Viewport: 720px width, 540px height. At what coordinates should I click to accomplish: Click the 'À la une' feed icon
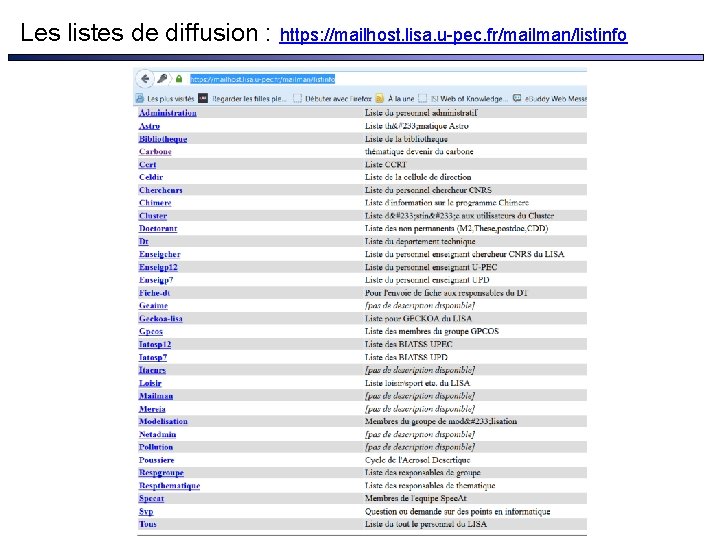pos(380,98)
